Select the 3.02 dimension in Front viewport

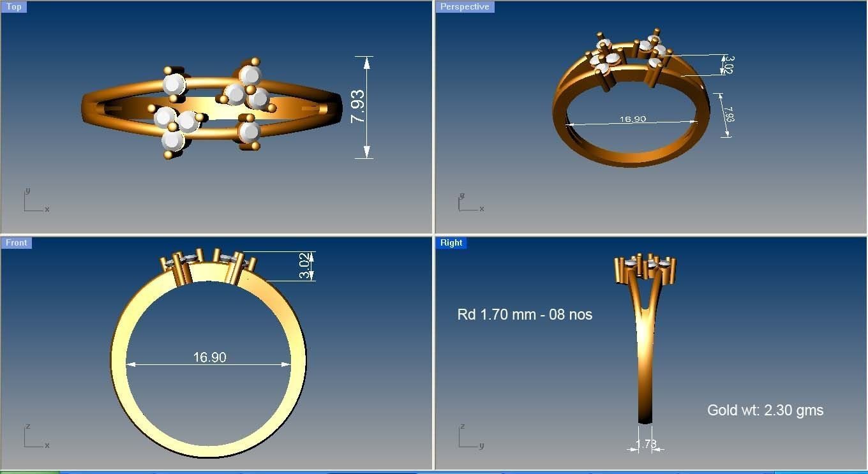pos(306,266)
